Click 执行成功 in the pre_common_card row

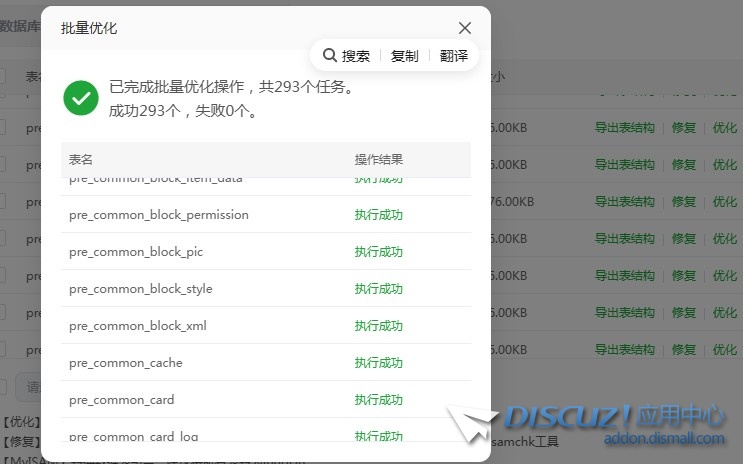pyautogui.click(x=379, y=400)
